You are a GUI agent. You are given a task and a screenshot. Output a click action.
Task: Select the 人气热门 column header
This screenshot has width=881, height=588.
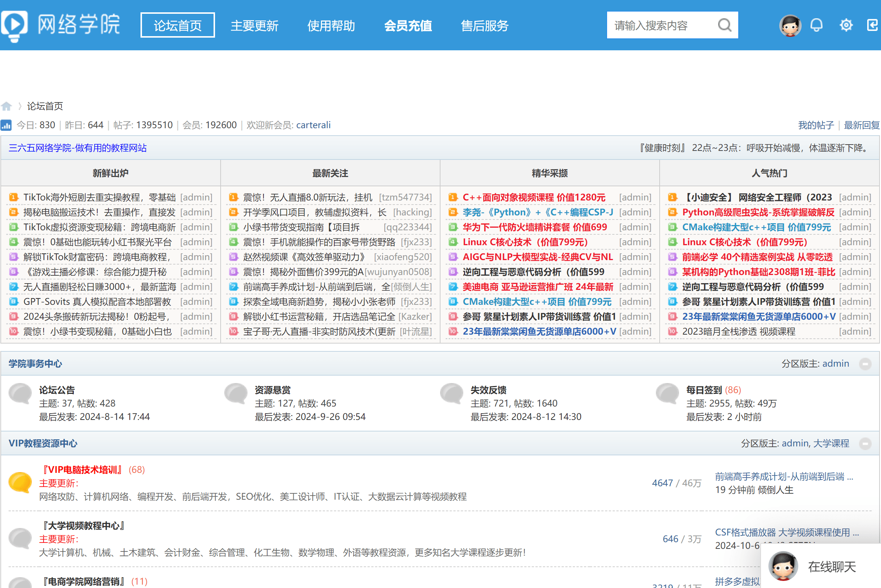pos(769,173)
